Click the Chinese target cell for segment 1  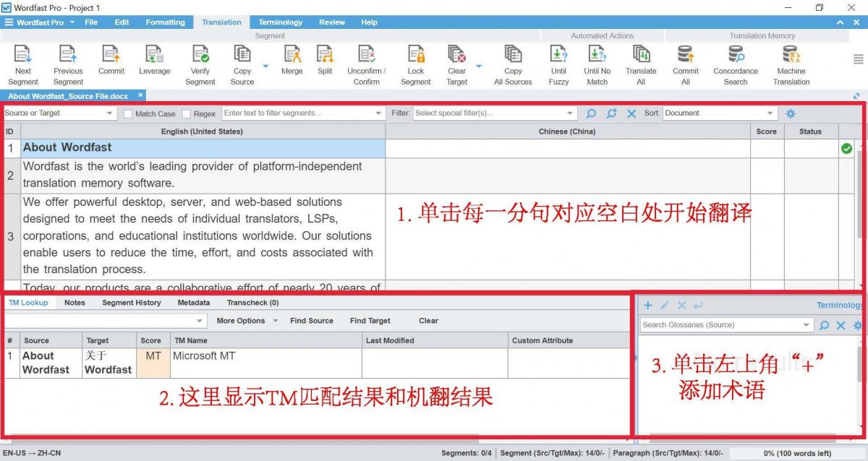568,148
